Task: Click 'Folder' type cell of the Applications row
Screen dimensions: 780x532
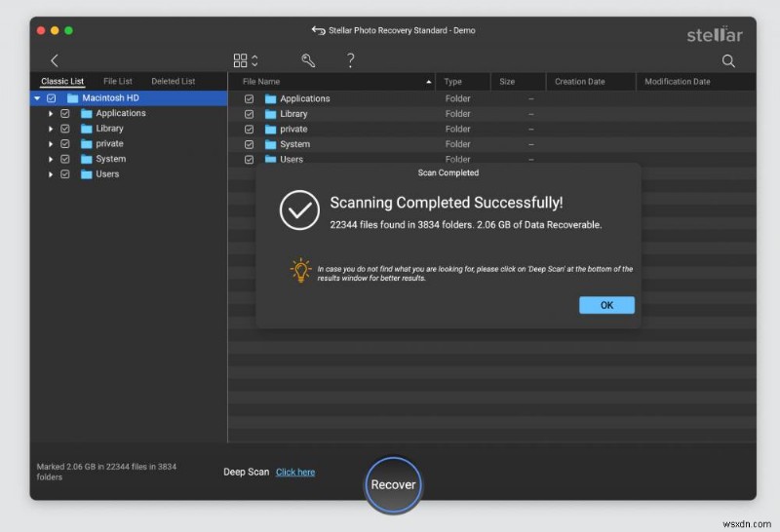Action: (457, 99)
